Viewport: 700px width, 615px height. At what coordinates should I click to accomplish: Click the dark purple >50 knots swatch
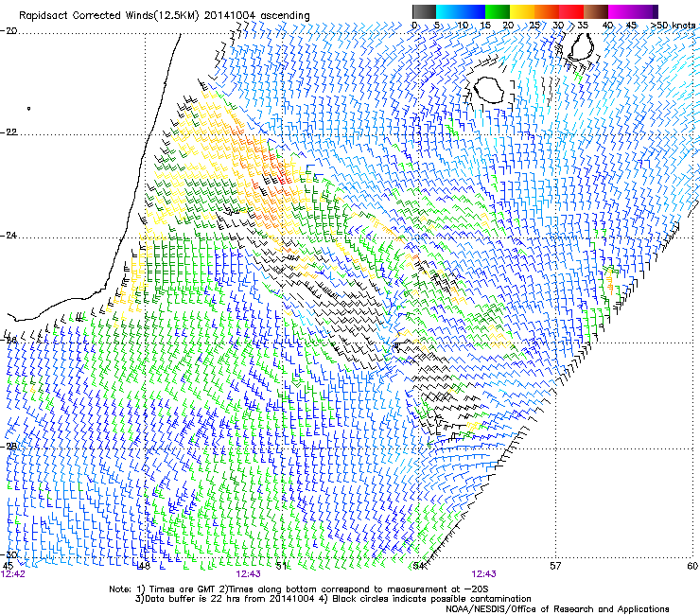coord(656,11)
